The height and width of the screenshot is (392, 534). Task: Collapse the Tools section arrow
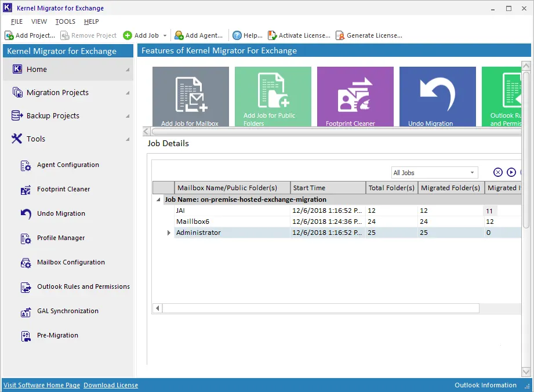tap(128, 139)
